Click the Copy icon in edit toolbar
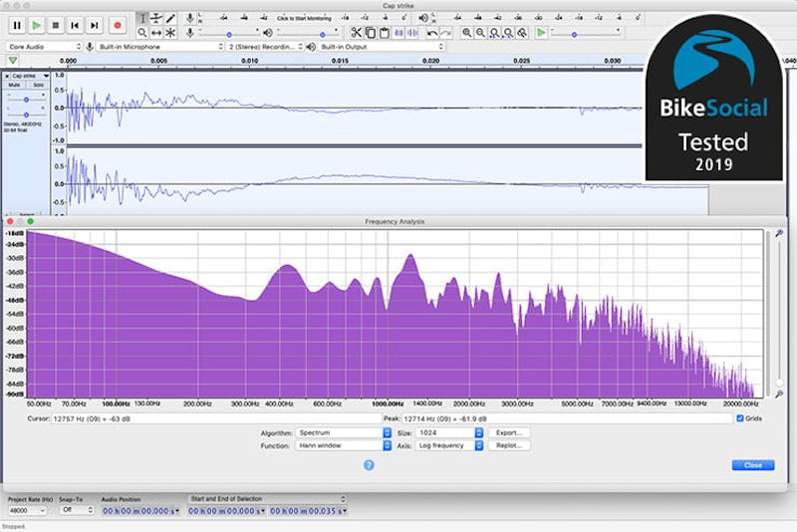Image resolution: width=797 pixels, height=532 pixels. pyautogui.click(x=371, y=33)
